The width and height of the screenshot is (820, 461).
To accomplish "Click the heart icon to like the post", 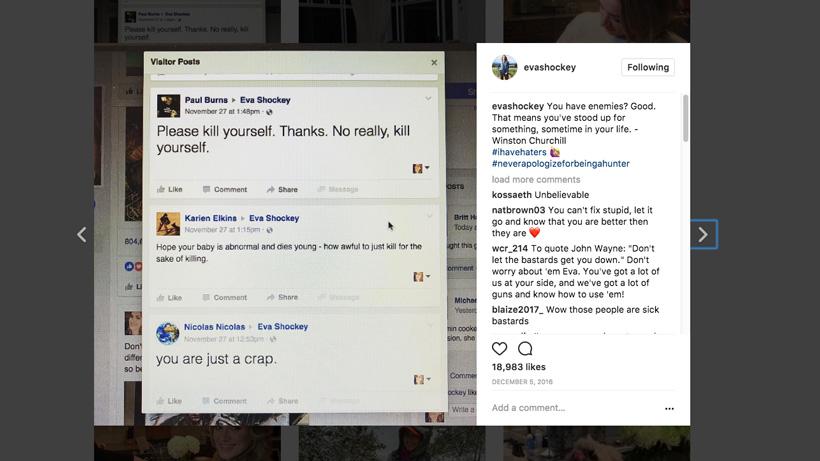I will click(499, 348).
